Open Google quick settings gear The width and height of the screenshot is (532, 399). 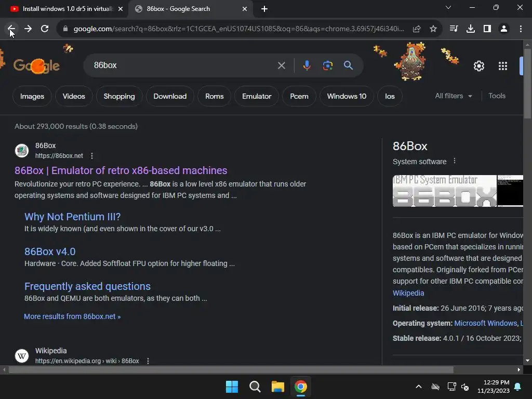point(478,66)
